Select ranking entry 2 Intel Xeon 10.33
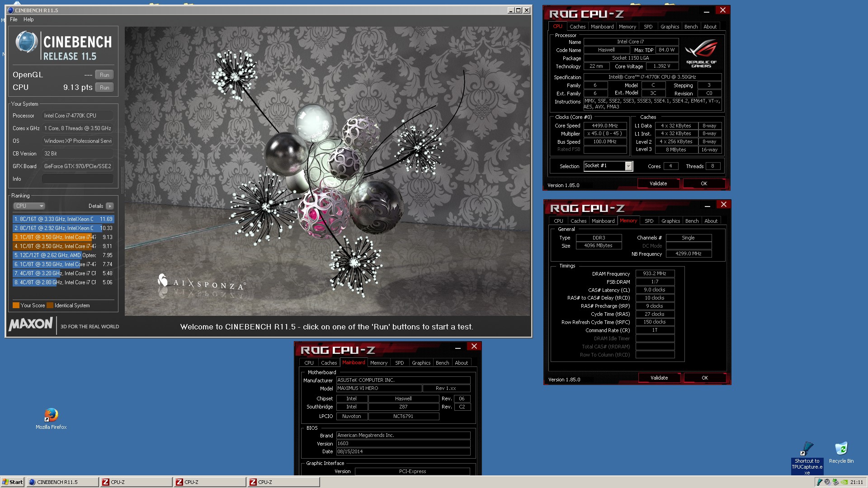868x488 pixels. coord(63,228)
